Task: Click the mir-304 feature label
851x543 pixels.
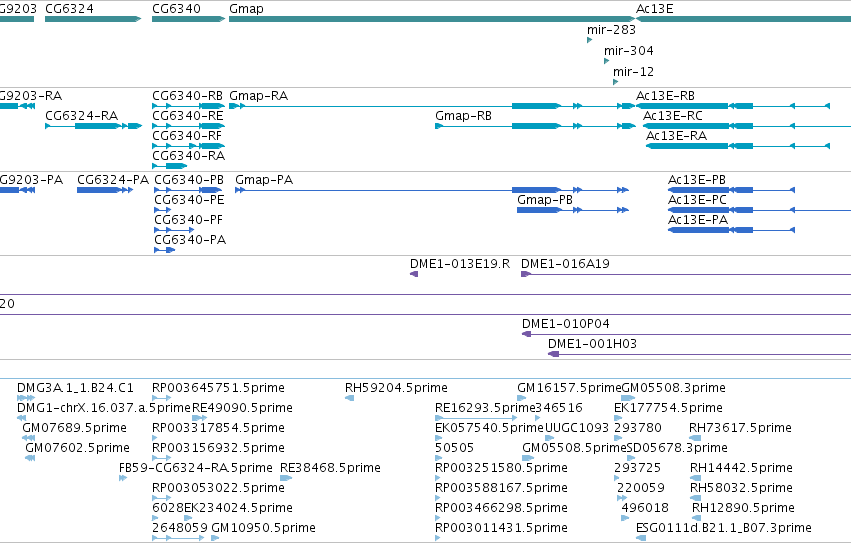Action: (628, 50)
